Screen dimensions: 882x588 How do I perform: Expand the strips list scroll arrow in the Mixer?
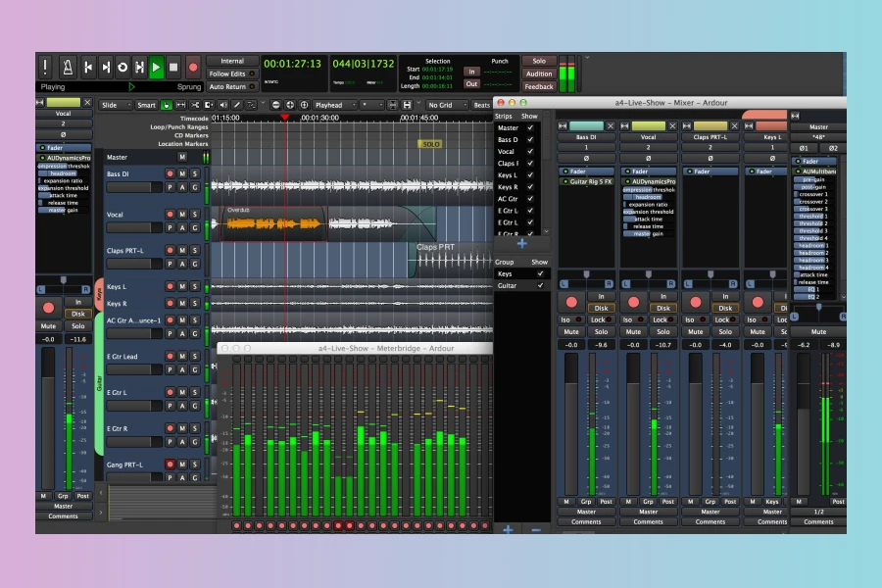[546, 232]
